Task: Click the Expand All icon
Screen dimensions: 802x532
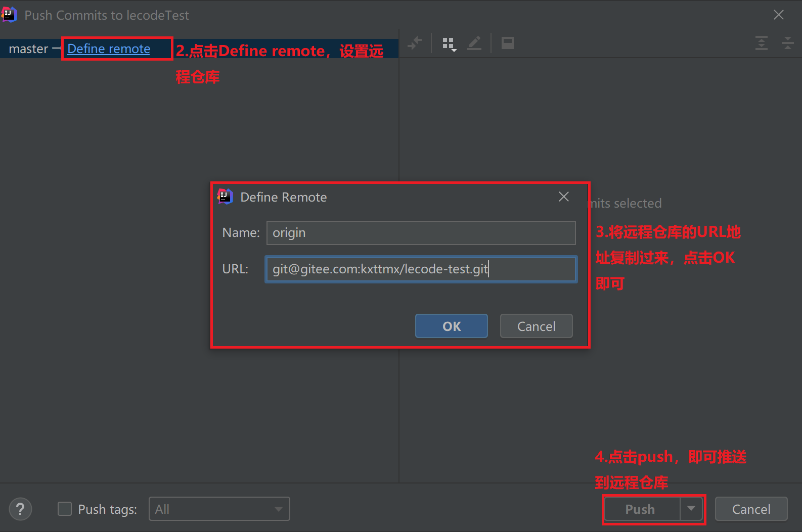Action: (x=762, y=43)
